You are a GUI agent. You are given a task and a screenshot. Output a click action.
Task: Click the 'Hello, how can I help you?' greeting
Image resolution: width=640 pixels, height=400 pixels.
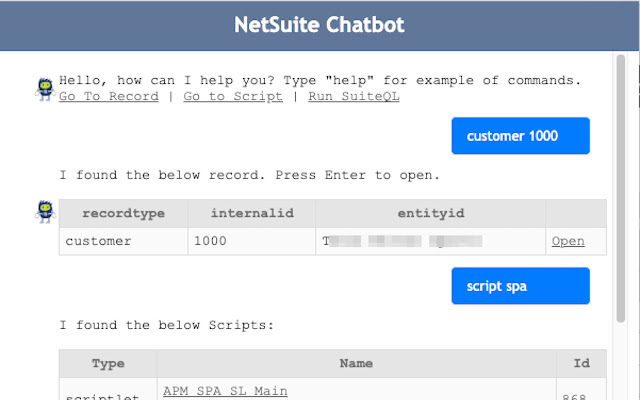[x=320, y=80]
